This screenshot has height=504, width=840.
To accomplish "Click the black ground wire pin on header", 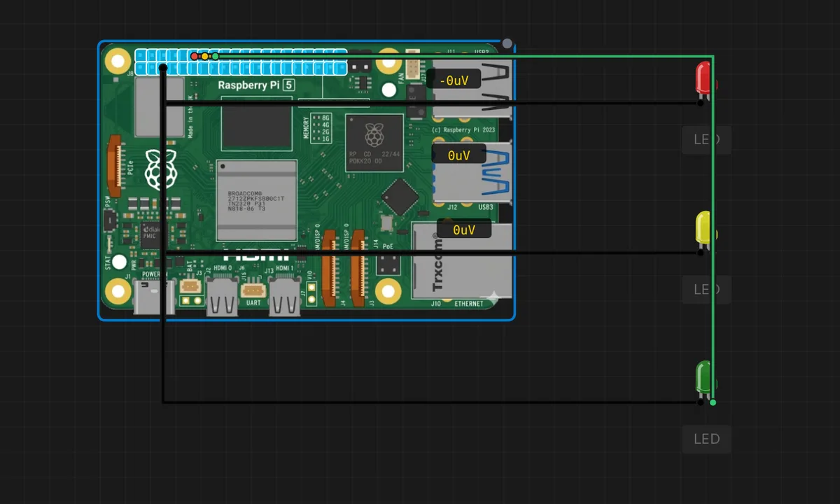I will [162, 67].
